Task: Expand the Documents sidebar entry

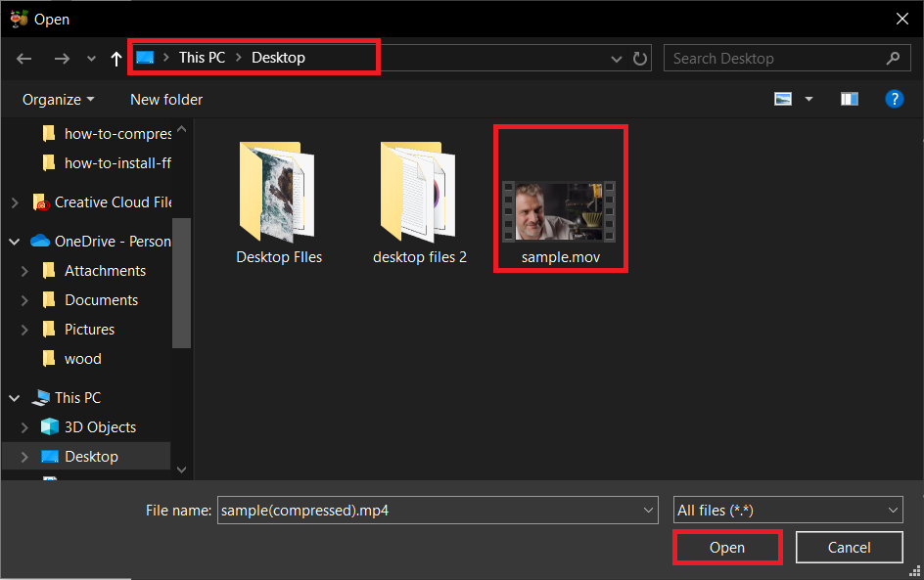Action: 25,299
